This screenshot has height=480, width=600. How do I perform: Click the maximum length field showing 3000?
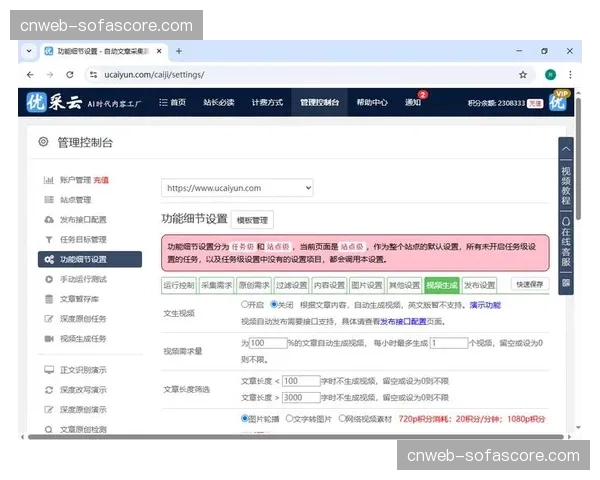tap(301, 398)
